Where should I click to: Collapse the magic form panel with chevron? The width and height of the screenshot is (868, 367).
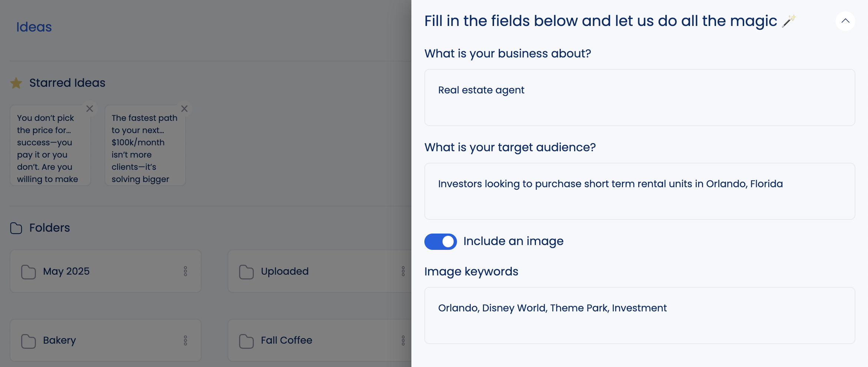845,21
